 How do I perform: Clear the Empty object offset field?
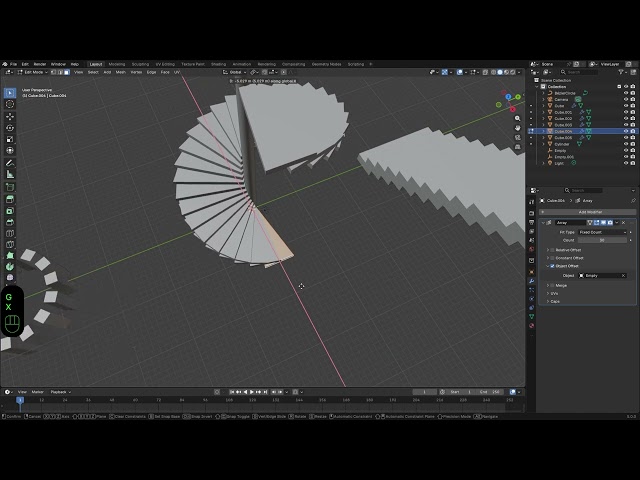623,276
